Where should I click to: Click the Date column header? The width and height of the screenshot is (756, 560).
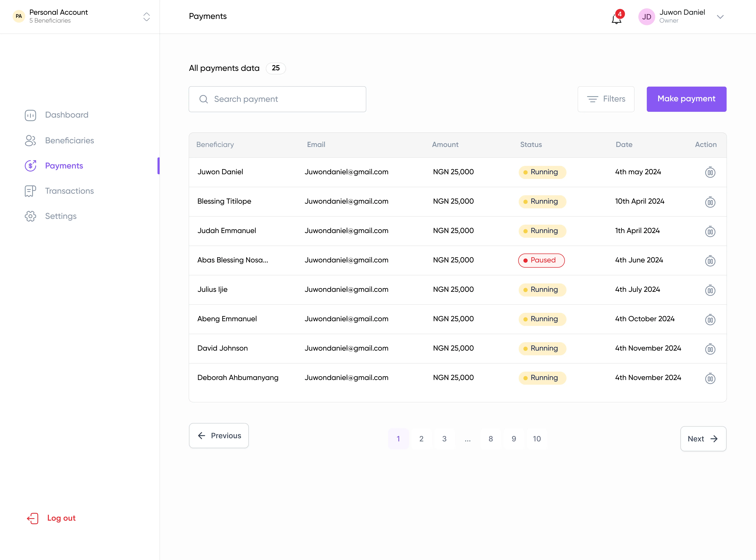624,145
